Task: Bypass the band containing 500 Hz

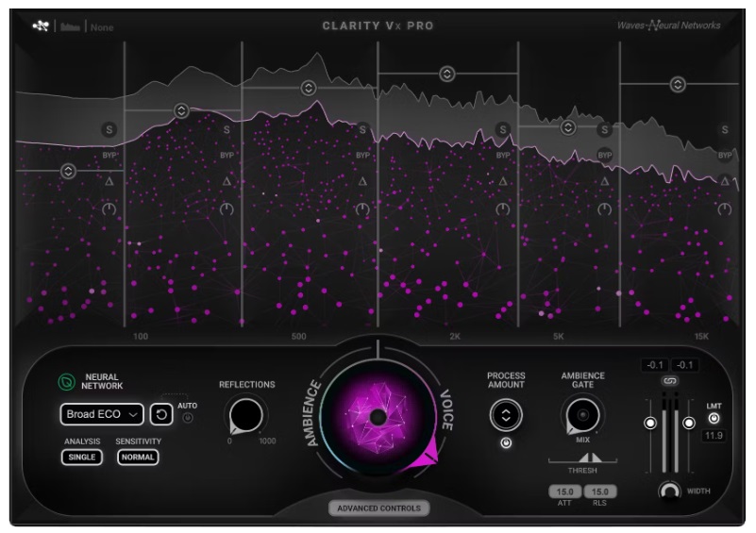Action: tap(362, 155)
